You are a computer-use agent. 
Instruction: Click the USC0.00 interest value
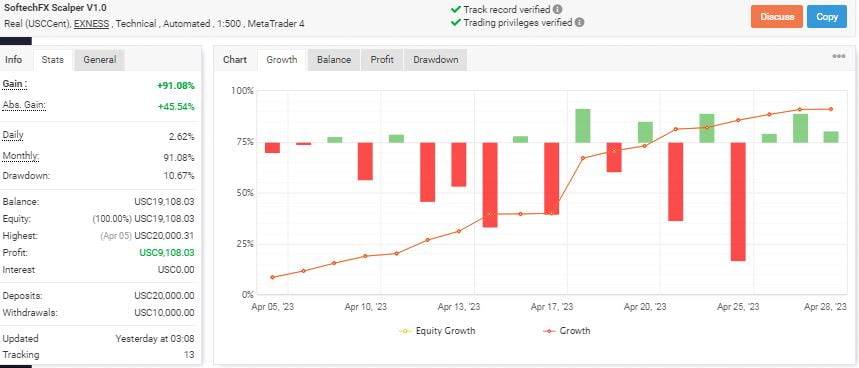[175, 270]
